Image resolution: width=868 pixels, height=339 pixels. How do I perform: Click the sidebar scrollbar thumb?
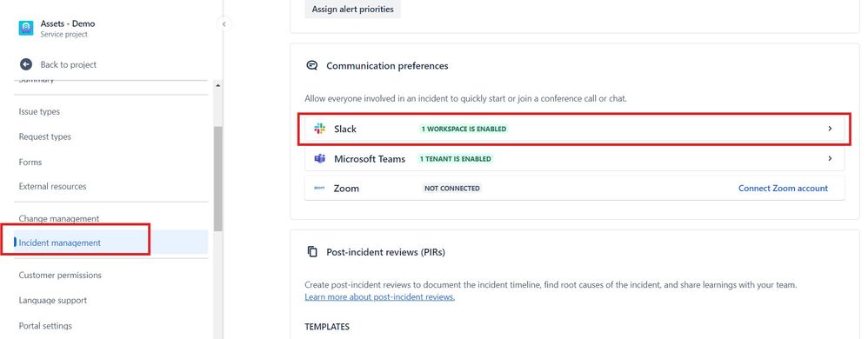pos(217,178)
